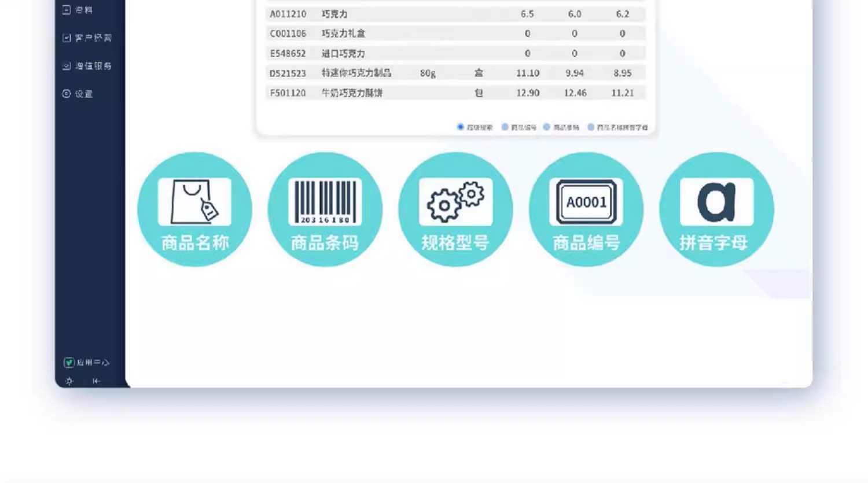This screenshot has width=868, height=483.
Task: Open the 资料 sidebar menu
Action: tap(78, 10)
